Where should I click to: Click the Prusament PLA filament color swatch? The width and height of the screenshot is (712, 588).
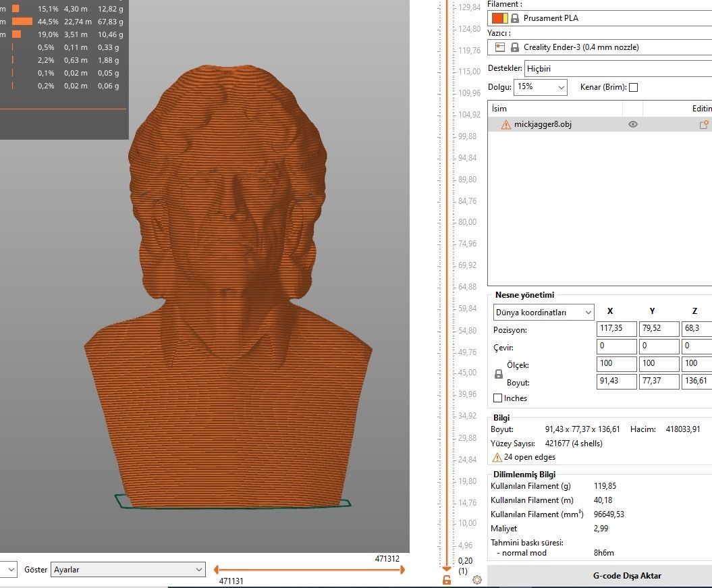point(499,18)
